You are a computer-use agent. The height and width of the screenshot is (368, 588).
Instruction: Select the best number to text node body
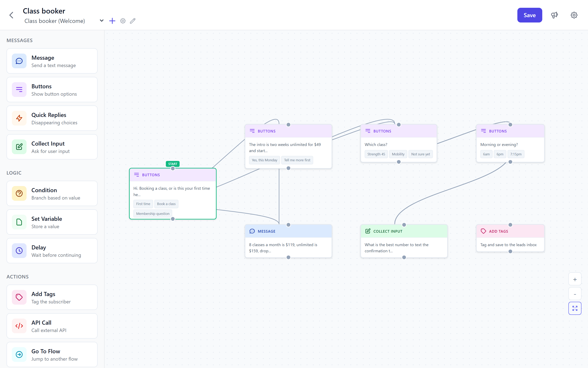point(396,248)
